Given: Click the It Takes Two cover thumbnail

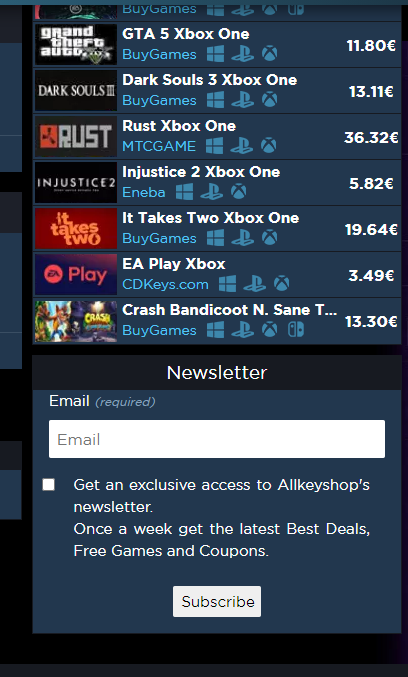Looking at the screenshot, I should pyautogui.click(x=76, y=228).
